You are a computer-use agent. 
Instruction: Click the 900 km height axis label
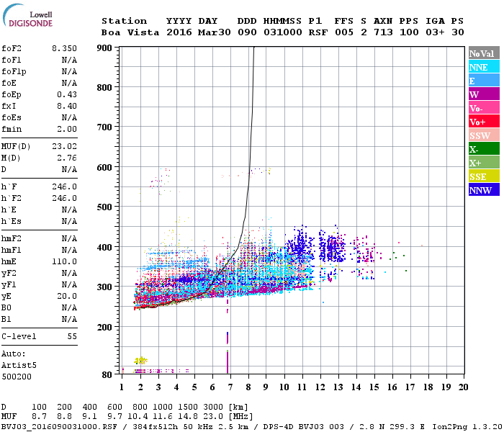coord(104,48)
